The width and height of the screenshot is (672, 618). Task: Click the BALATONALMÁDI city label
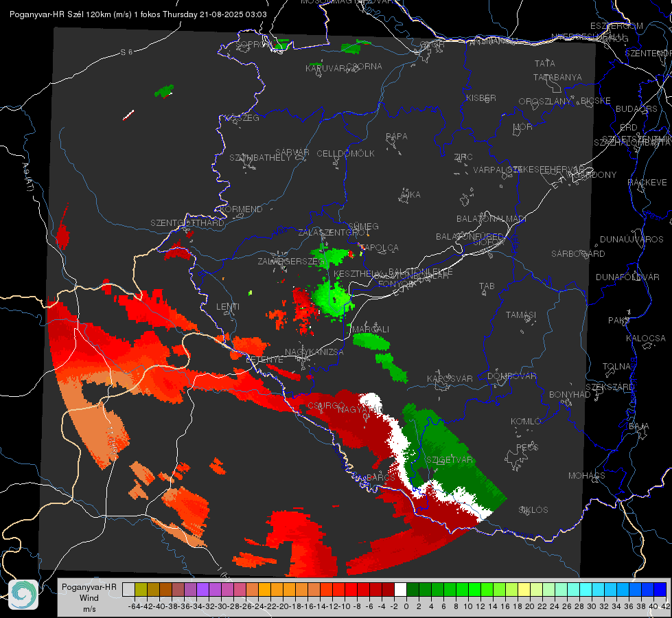coord(491,219)
